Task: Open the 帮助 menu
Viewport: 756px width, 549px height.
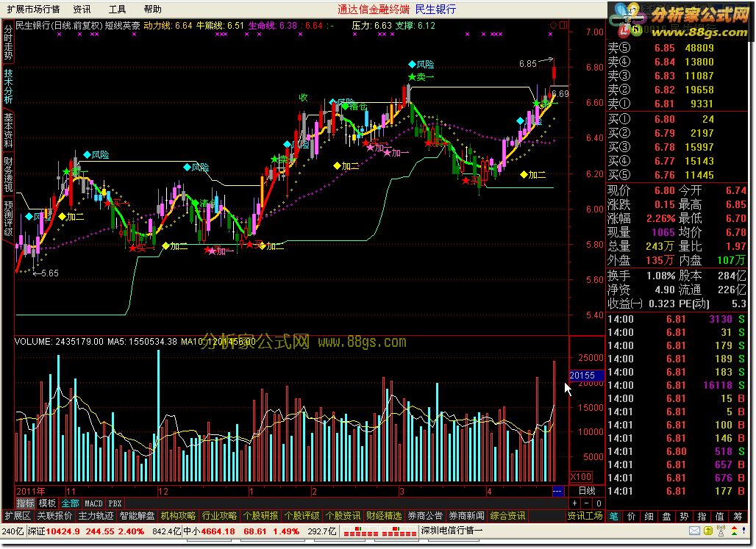Action: point(153,9)
